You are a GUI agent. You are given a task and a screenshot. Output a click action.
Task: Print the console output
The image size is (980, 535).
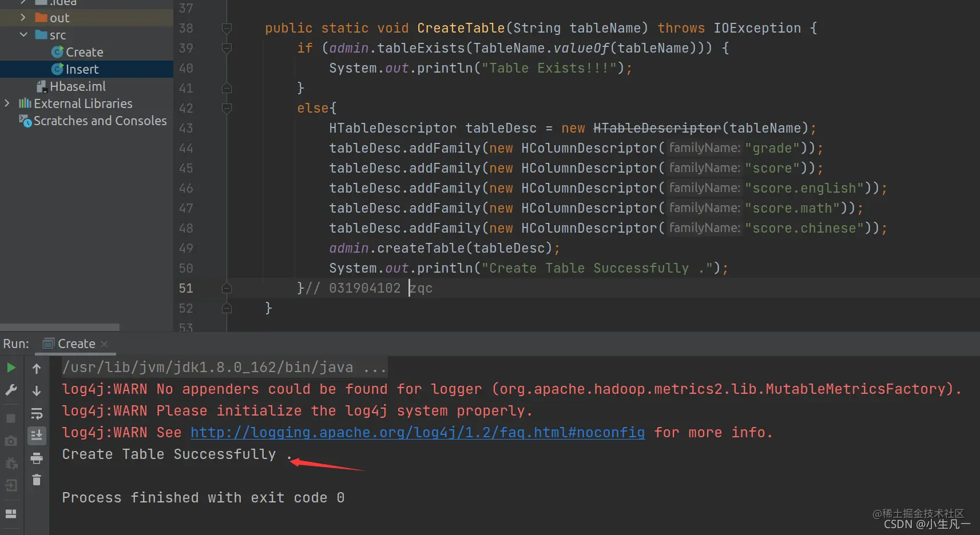[x=37, y=458]
